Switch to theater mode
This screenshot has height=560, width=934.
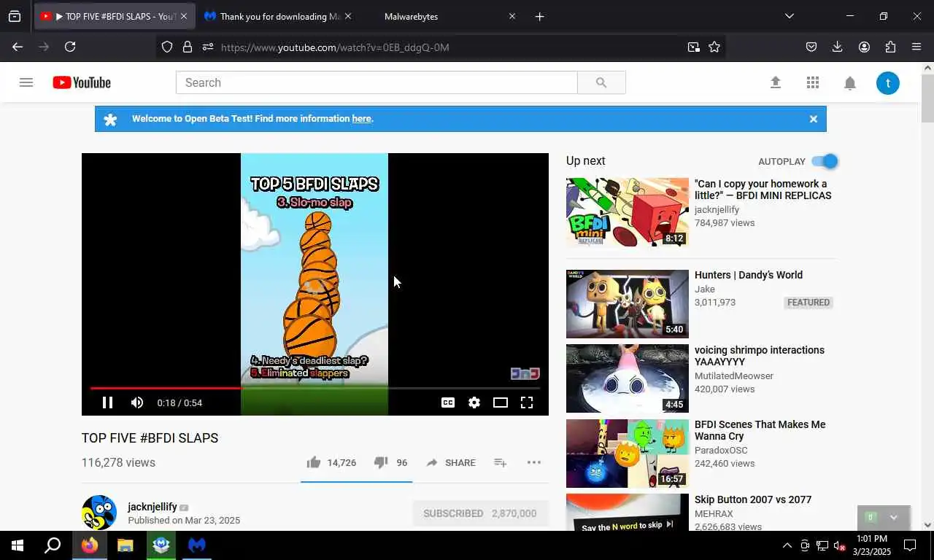(501, 402)
